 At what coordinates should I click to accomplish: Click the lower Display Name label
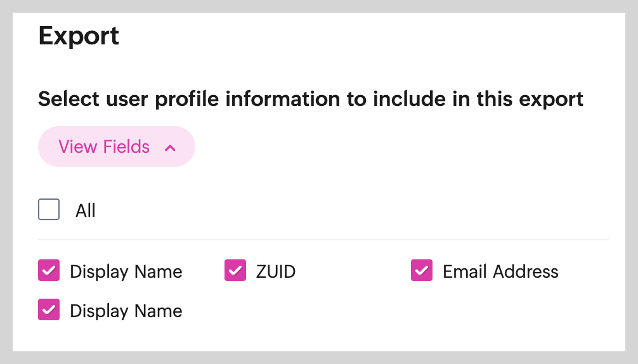[126, 311]
